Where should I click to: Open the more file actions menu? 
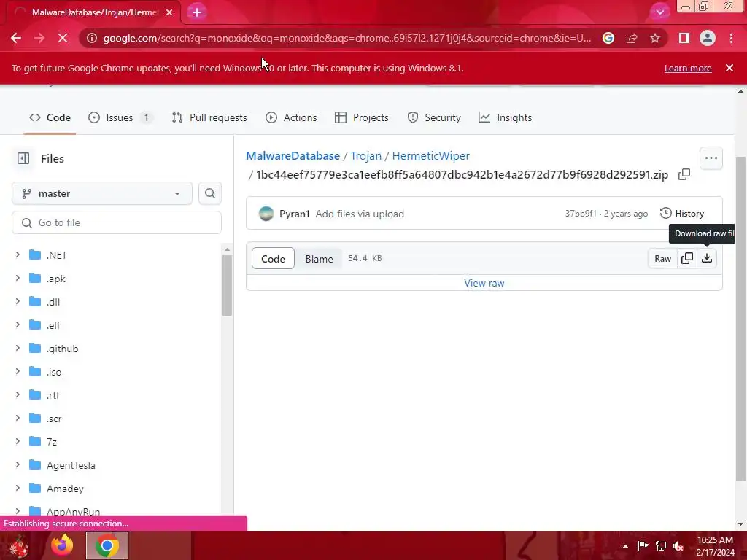pos(711,158)
